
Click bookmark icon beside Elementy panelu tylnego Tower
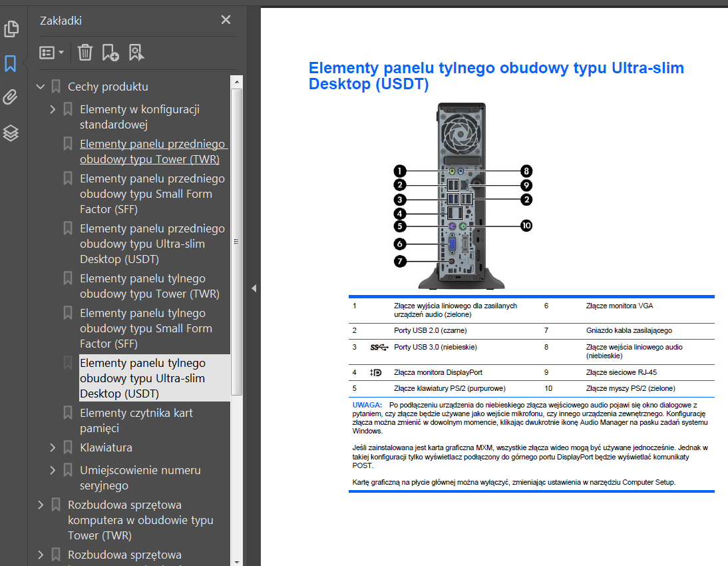68,278
